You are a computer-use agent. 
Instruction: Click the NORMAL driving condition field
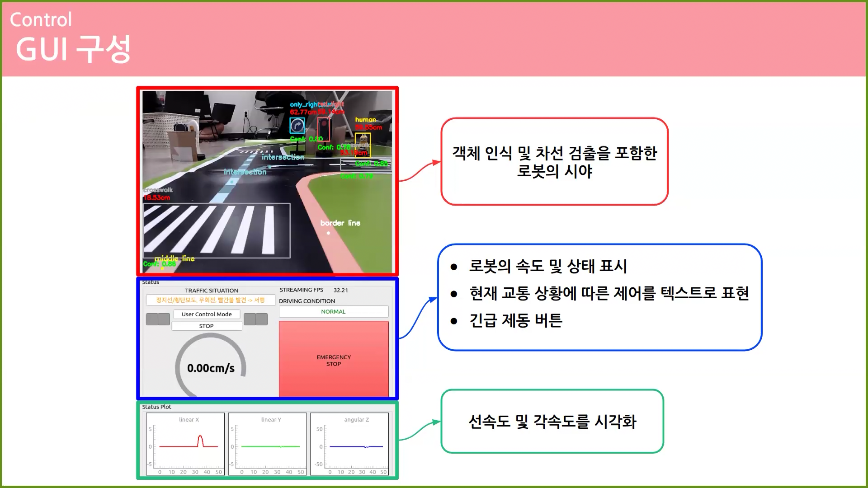click(x=333, y=312)
